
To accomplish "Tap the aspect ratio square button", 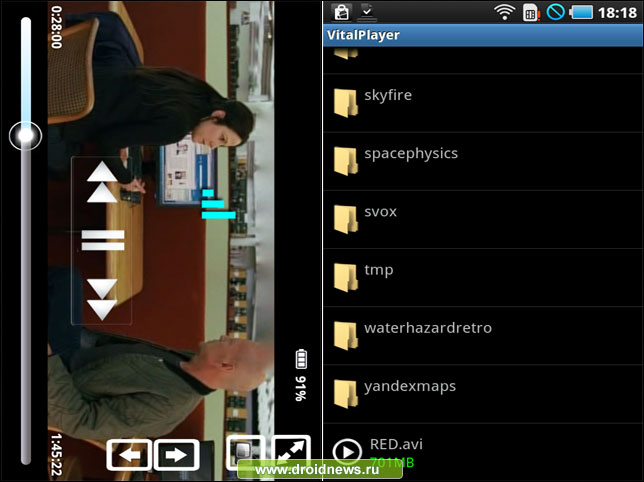I will click(245, 452).
